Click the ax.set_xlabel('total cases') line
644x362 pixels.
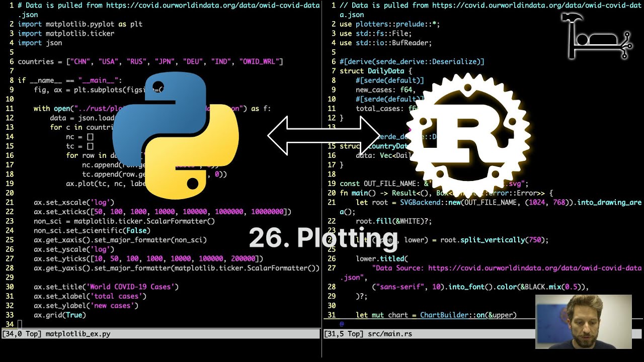click(90, 296)
